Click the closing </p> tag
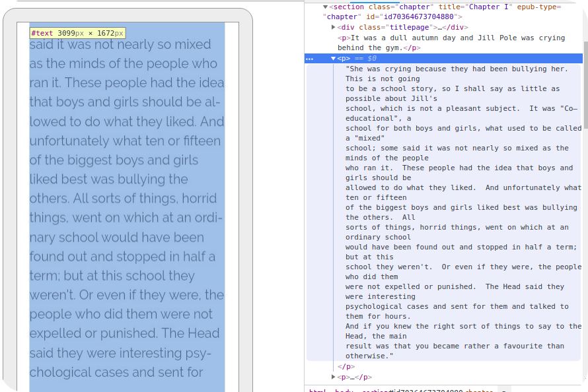This screenshot has height=392, width=588. pyautogui.click(x=346, y=366)
